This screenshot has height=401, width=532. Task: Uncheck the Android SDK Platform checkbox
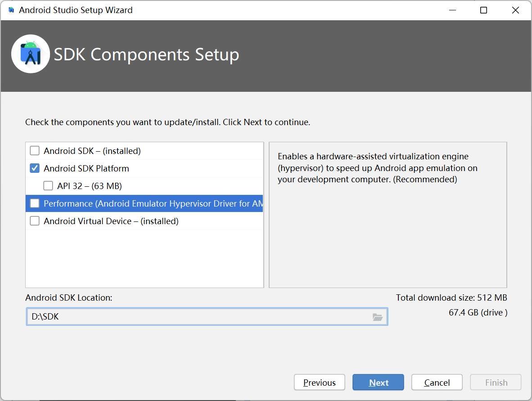pos(35,168)
